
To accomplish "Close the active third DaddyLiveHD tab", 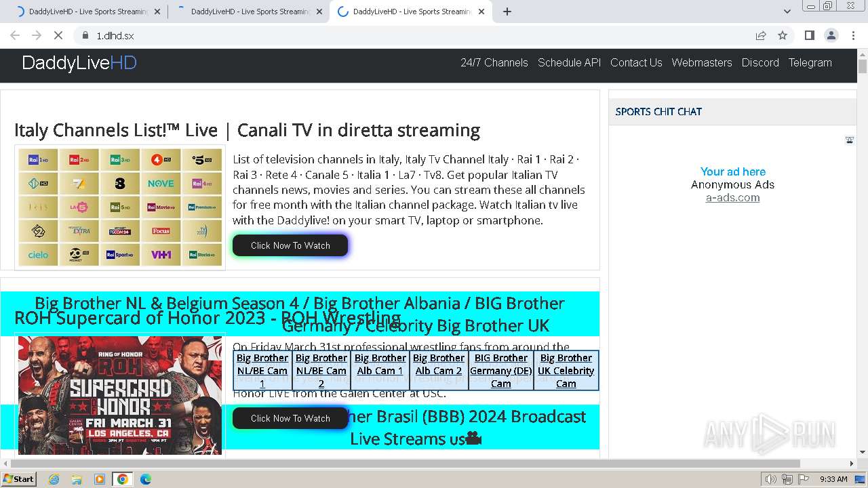I will (x=481, y=12).
